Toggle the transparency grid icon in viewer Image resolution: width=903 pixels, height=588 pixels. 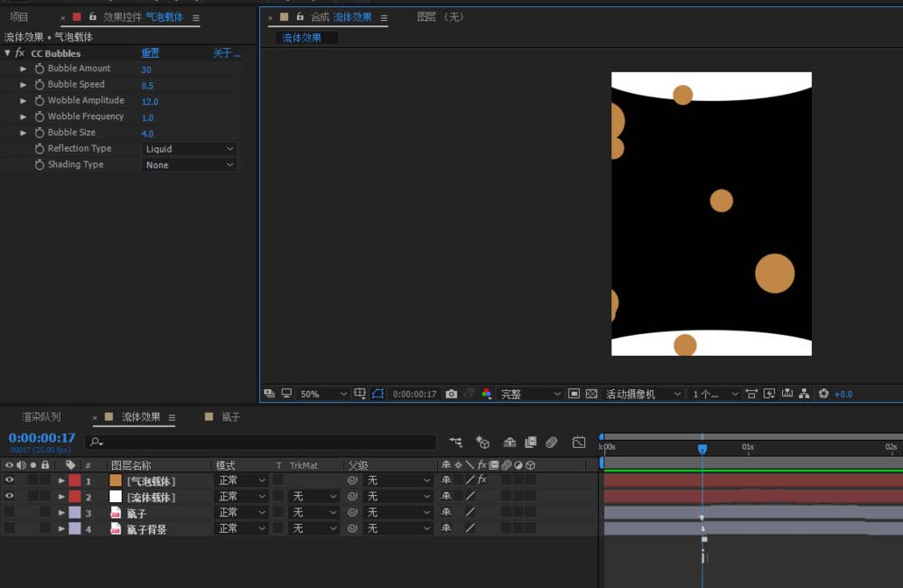tap(591, 394)
